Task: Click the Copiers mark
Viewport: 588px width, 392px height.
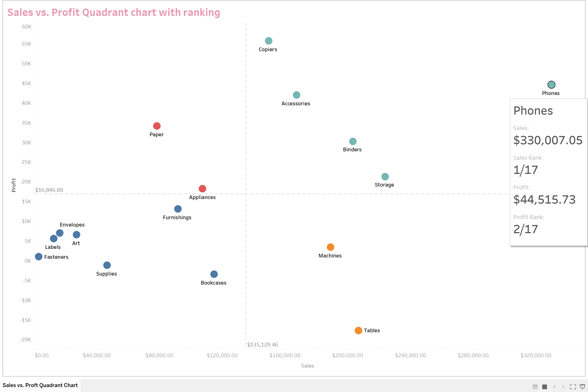Action: click(x=268, y=41)
